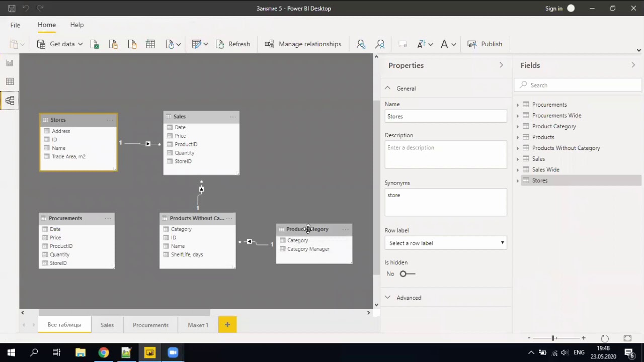Viewport: 644px width, 362px height.
Task: Switch to Report view
Action: pyautogui.click(x=10, y=63)
